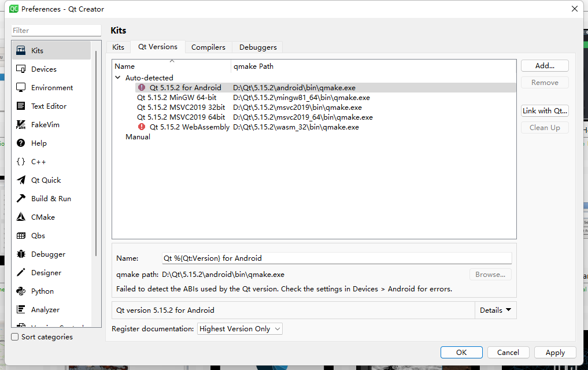Open the Register documentation dropdown
Image resolution: width=588 pixels, height=370 pixels.
pos(239,329)
